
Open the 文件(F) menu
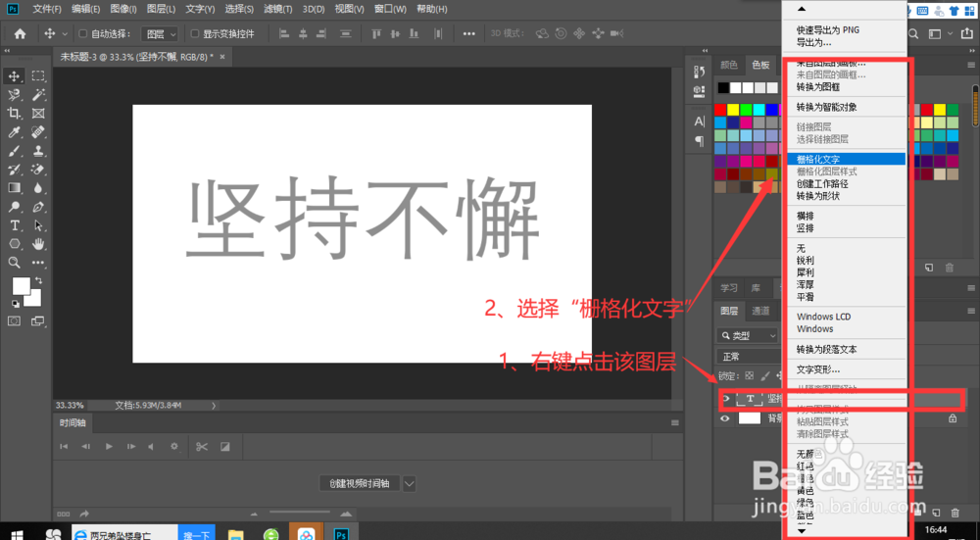[x=47, y=10]
